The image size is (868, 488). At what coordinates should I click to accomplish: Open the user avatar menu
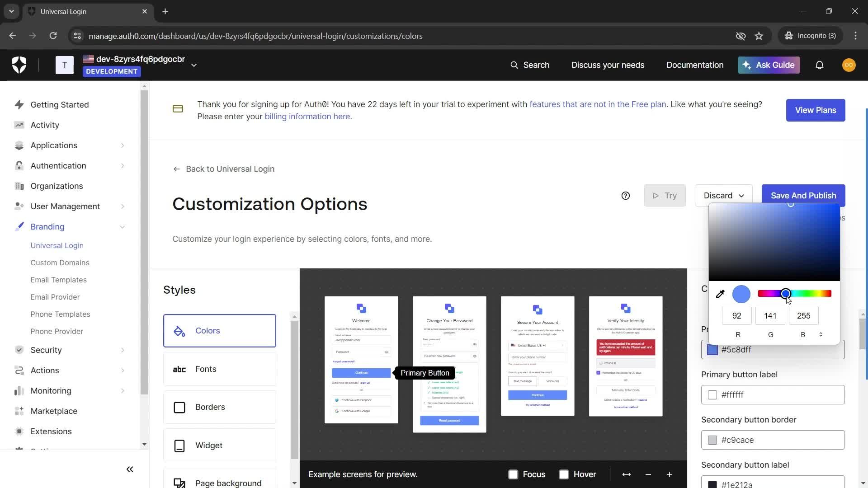(849, 65)
